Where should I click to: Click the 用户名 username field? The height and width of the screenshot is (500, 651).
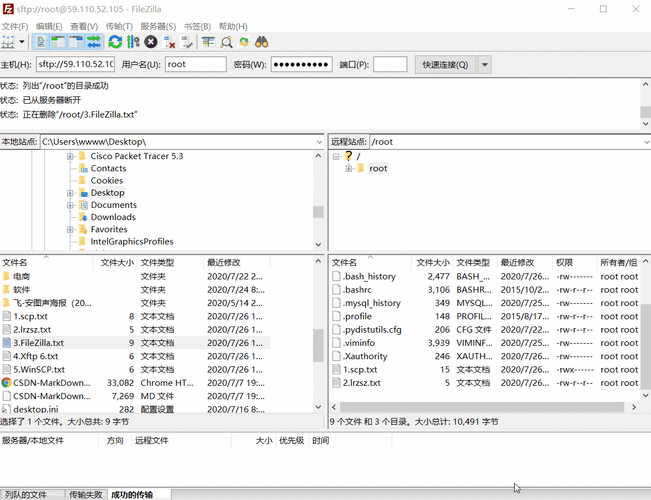click(196, 64)
